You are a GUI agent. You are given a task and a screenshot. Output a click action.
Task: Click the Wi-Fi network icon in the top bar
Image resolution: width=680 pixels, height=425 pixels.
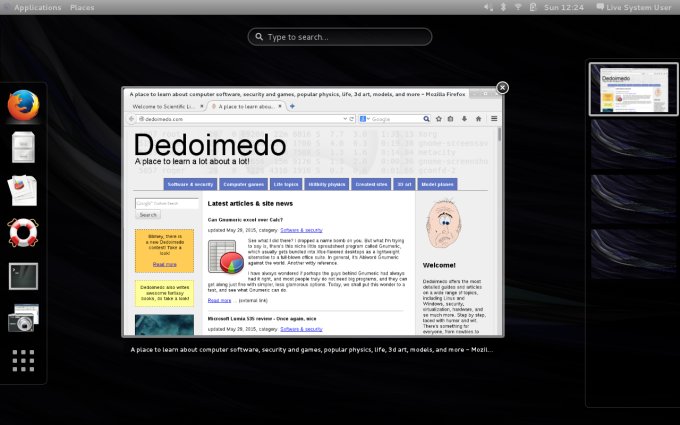tap(518, 7)
